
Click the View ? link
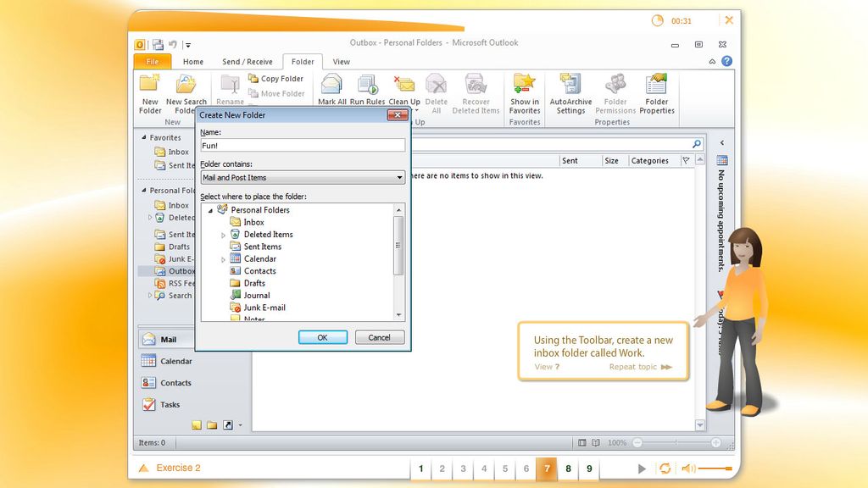pyautogui.click(x=547, y=367)
